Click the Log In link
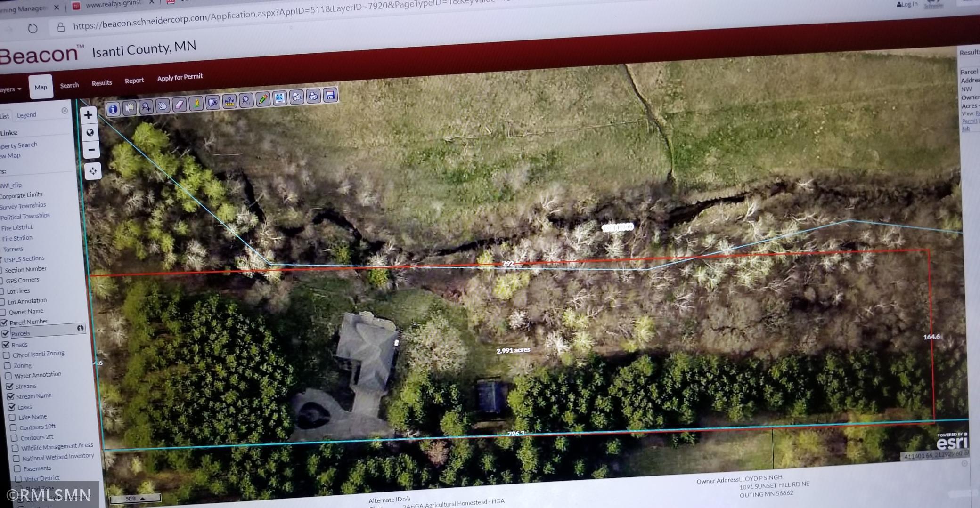The image size is (980, 508). (907, 4)
